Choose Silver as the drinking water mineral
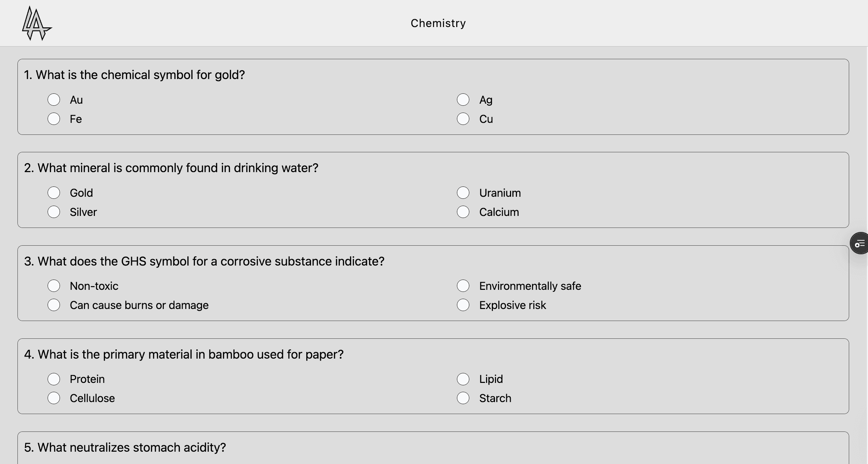 [x=54, y=212]
